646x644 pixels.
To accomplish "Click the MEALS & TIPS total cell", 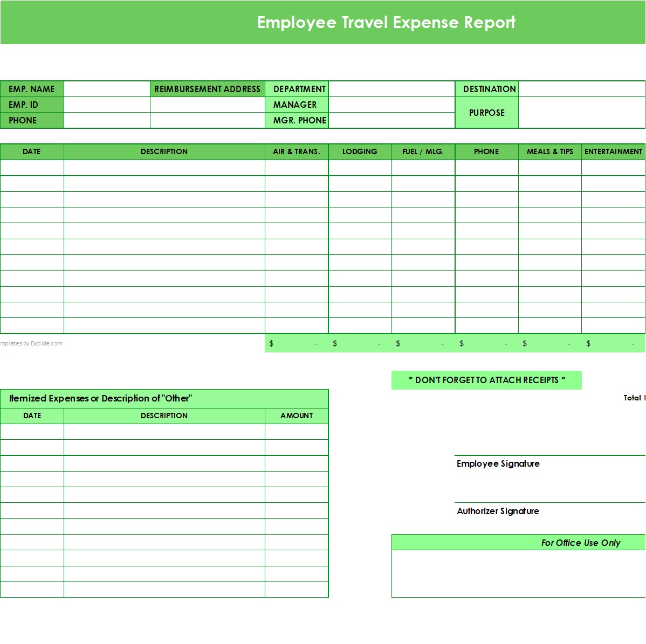I will [x=549, y=343].
